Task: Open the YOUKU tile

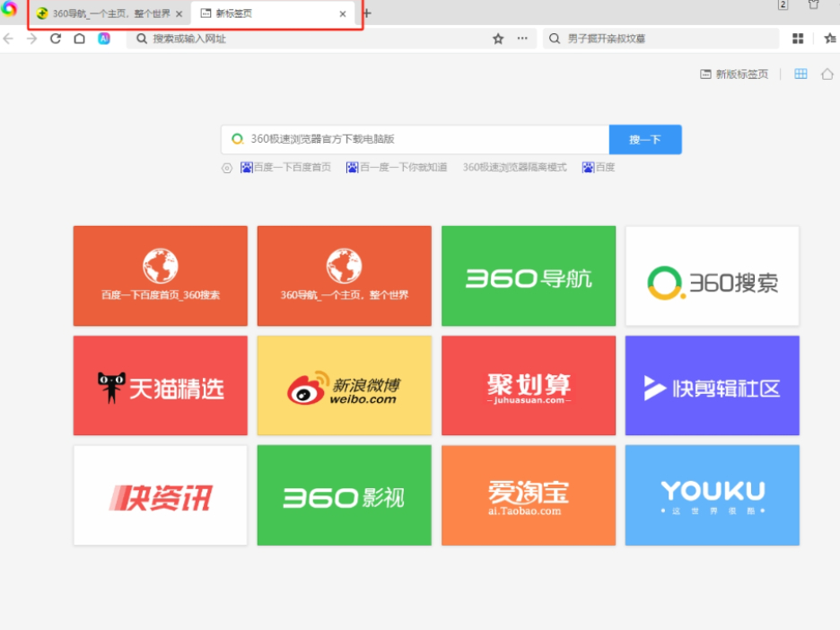Action: (x=713, y=495)
